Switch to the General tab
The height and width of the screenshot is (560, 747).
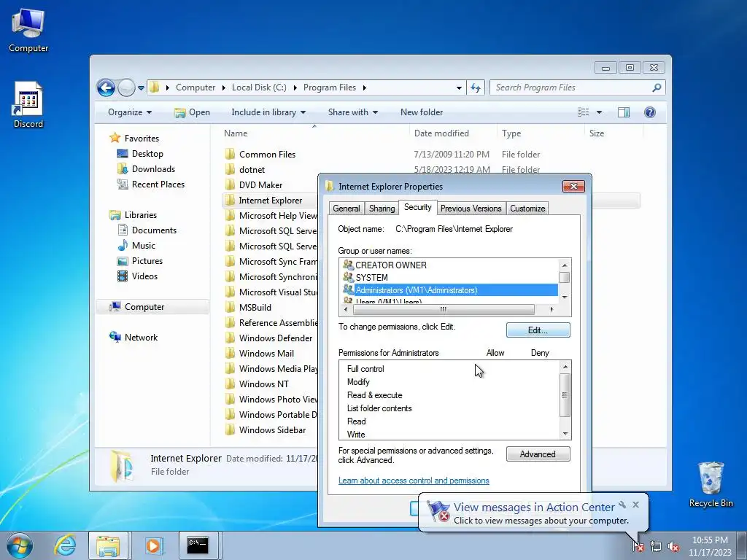[x=347, y=209]
